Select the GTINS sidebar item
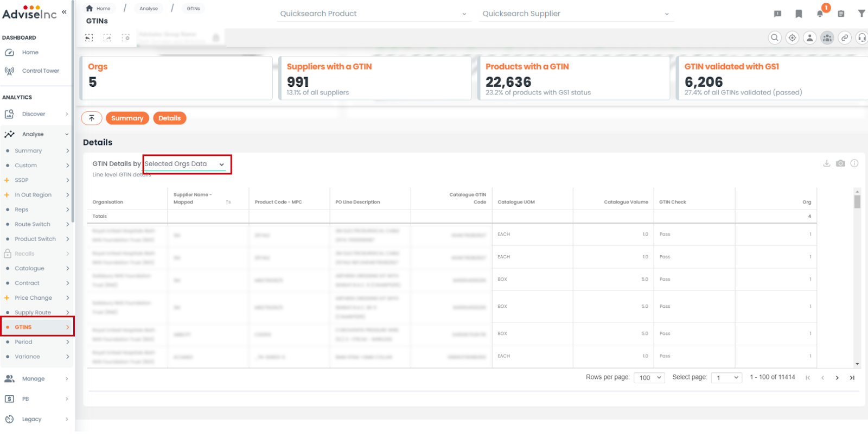Screen dimensions: 868x437 [x=36, y=327]
